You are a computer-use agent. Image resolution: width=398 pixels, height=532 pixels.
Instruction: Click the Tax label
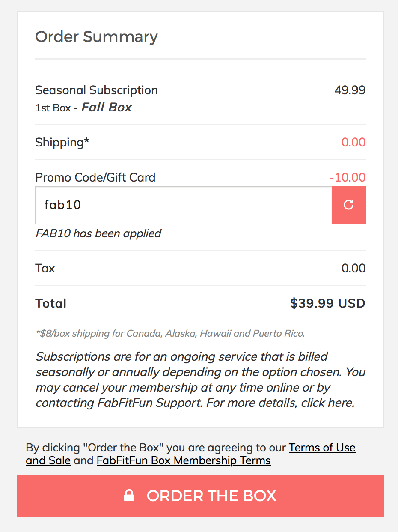(45, 268)
